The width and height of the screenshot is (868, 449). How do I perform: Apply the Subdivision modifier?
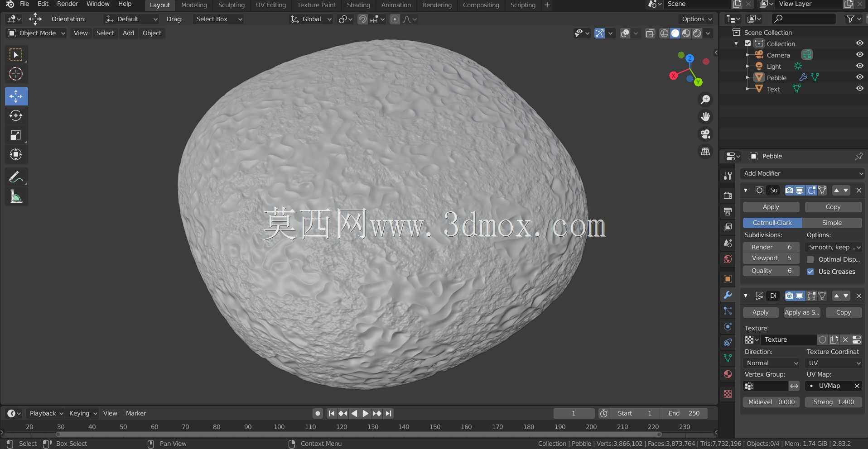pos(771,207)
